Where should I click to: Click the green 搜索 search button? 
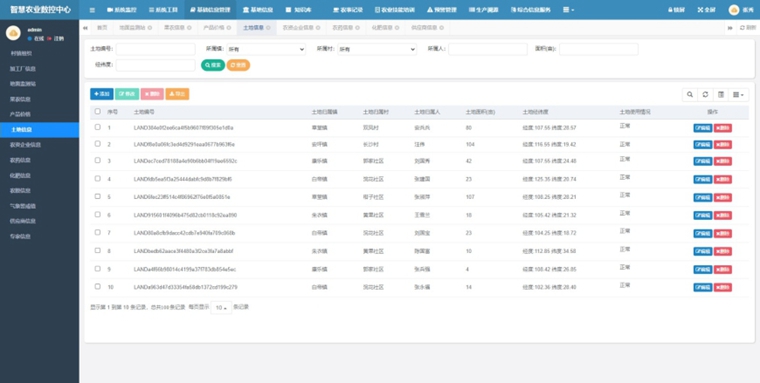[213, 65]
